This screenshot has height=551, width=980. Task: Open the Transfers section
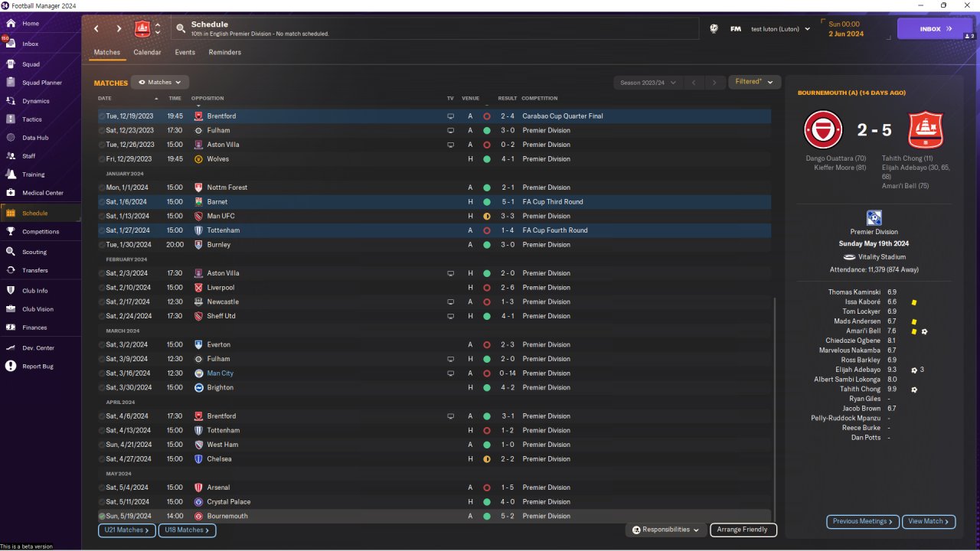[35, 270]
